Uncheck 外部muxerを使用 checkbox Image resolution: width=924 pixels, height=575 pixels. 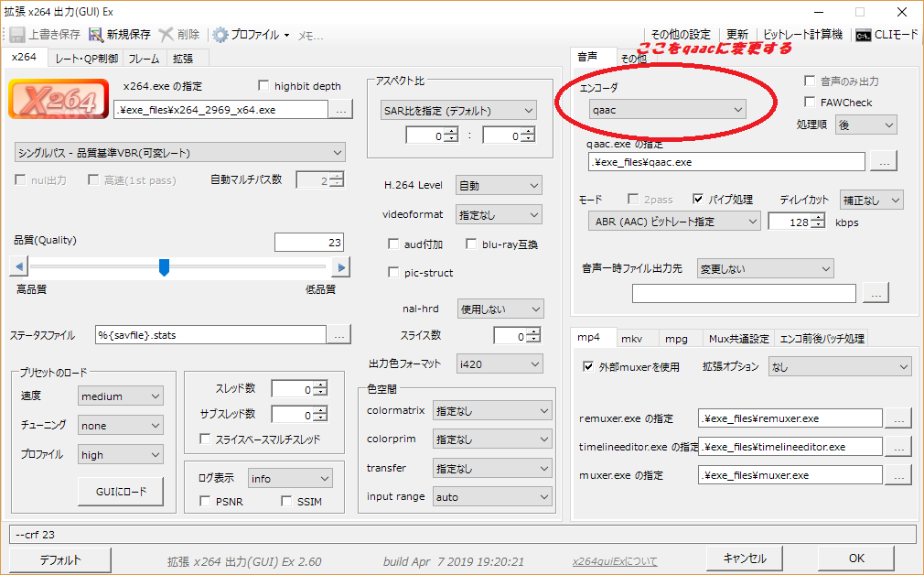pos(588,367)
